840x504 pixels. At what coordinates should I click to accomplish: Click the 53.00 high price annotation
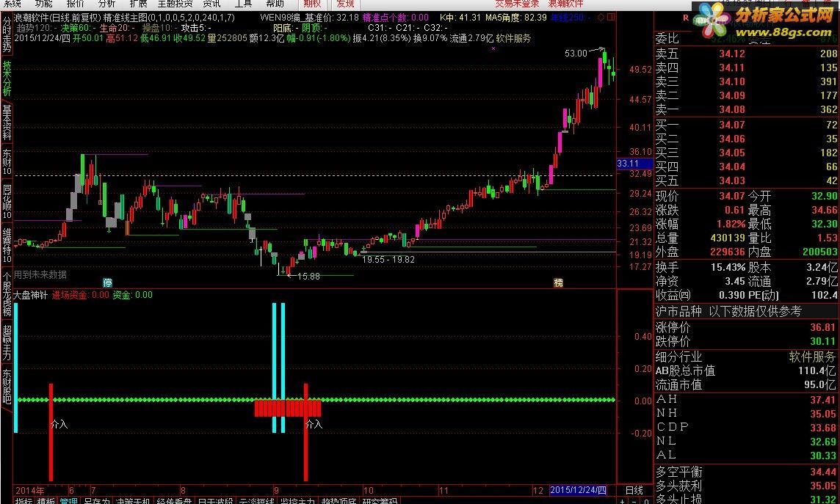tap(576, 54)
